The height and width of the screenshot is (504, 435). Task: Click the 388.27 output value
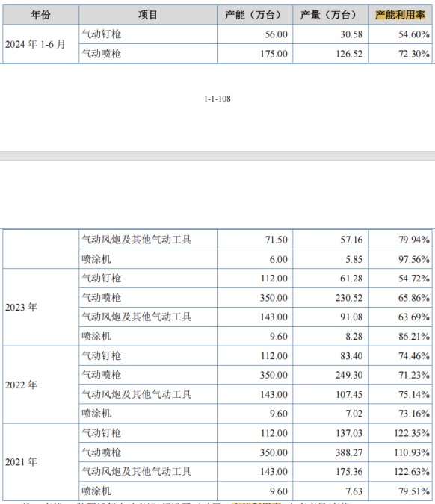[x=349, y=452]
